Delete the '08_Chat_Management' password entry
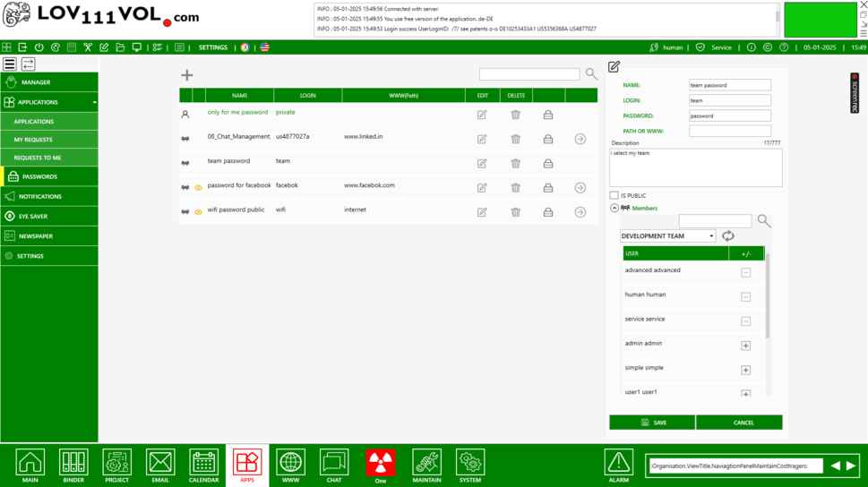This screenshot has height=487, width=868. tap(515, 139)
